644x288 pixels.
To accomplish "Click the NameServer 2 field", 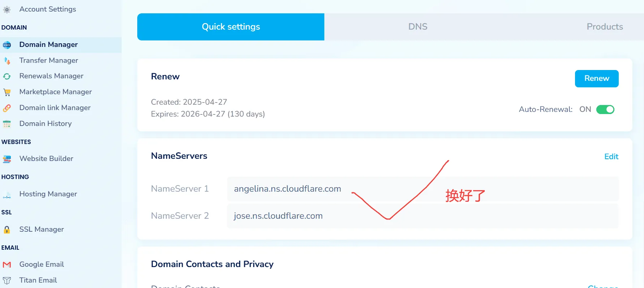I will (423, 216).
